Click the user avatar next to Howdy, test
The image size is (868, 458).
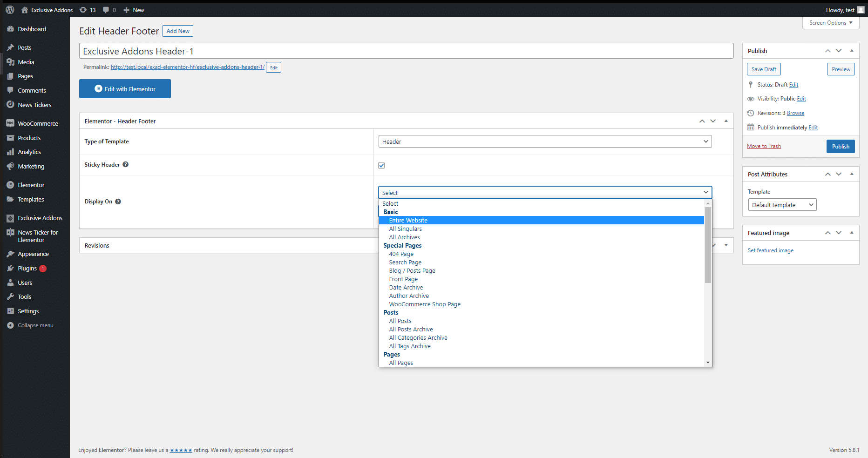pyautogui.click(x=861, y=10)
